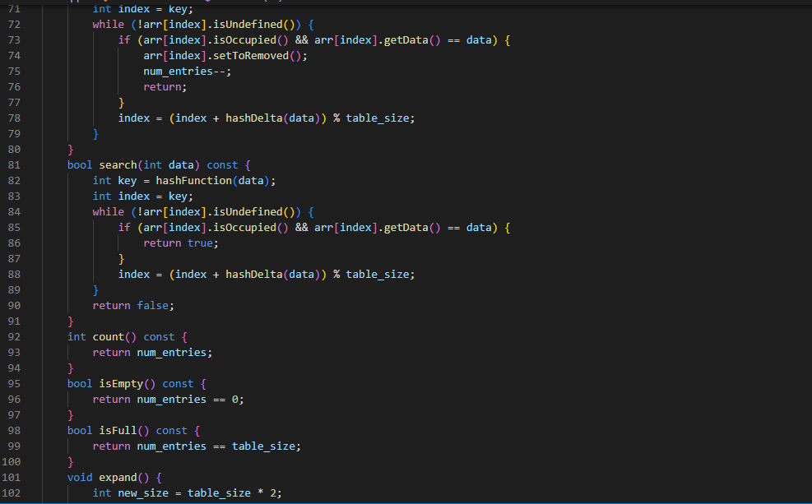Viewport: 812px width, 504px height.
Task: Click hashDelta call on line 78
Action: click(x=253, y=118)
